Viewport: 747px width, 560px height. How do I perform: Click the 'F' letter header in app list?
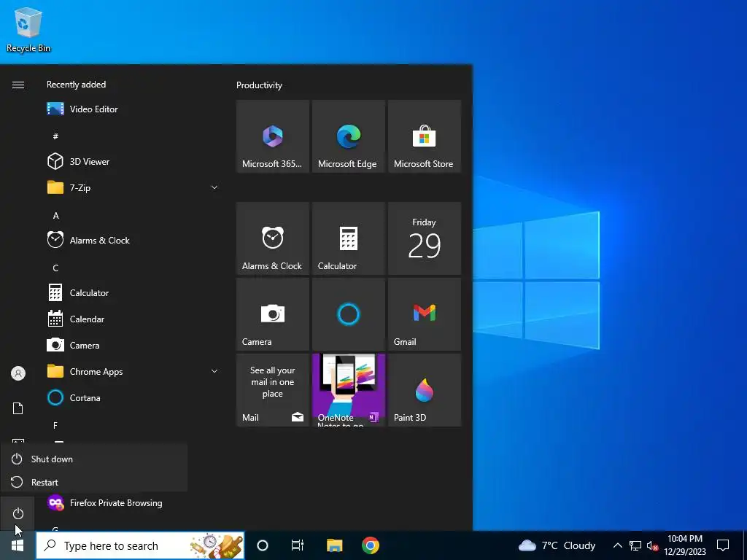click(55, 425)
